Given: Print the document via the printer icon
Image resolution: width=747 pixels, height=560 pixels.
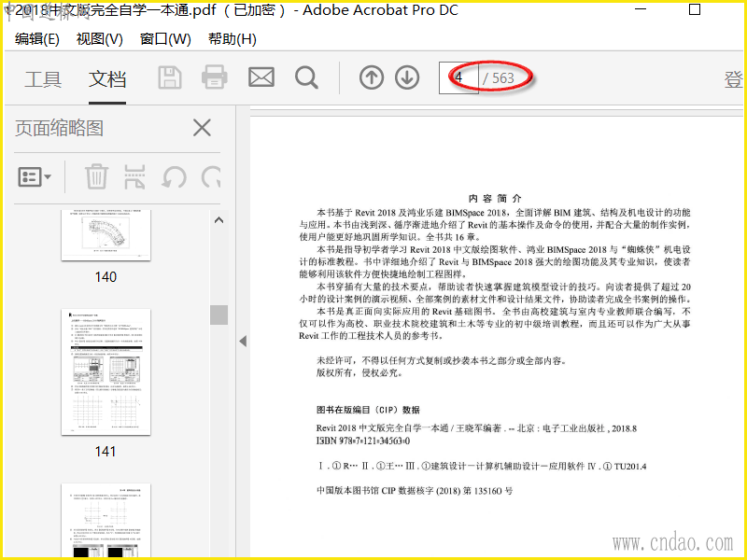Looking at the screenshot, I should [x=215, y=77].
